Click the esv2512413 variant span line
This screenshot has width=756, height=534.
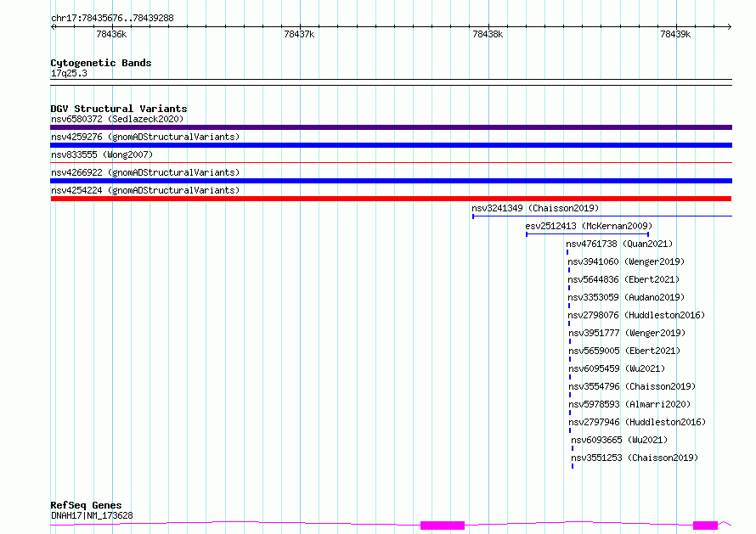pyautogui.click(x=587, y=234)
